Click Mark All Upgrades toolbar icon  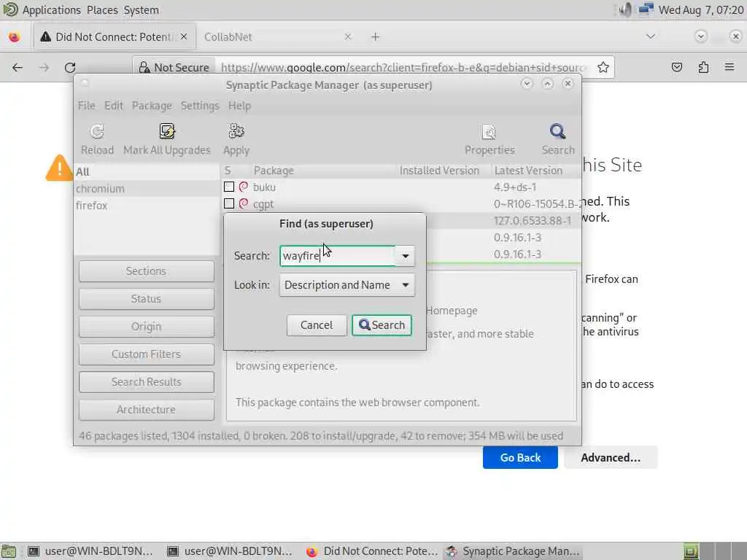(167, 131)
